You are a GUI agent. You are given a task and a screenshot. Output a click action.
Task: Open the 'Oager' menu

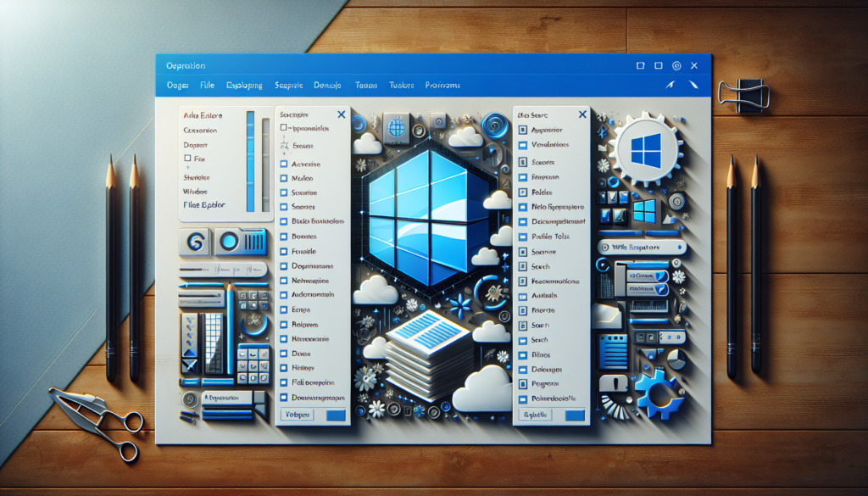(178, 86)
